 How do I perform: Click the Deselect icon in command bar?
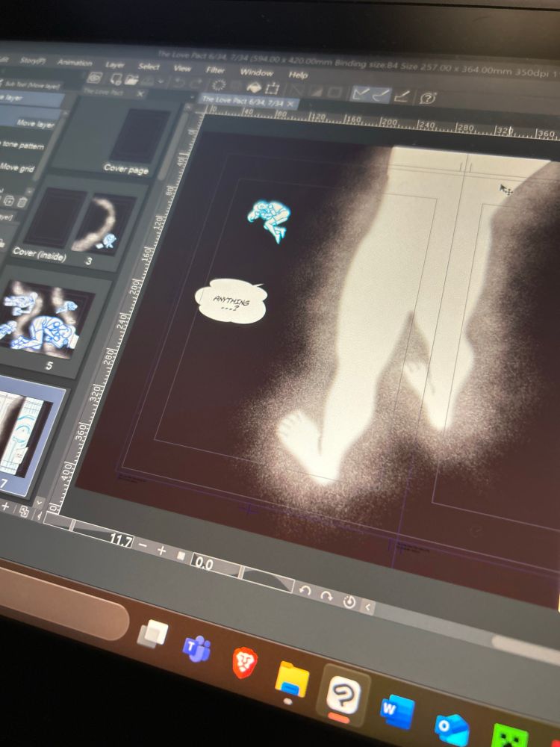point(296,90)
